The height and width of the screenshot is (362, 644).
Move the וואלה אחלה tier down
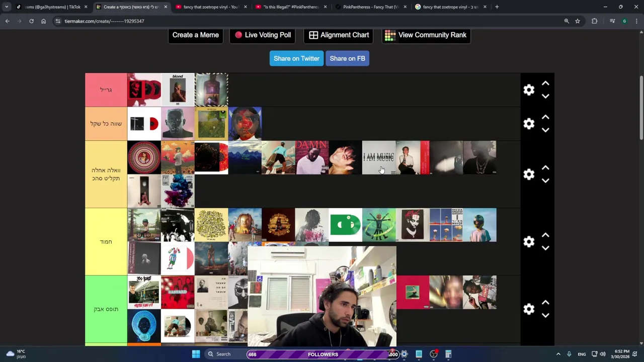545,180
